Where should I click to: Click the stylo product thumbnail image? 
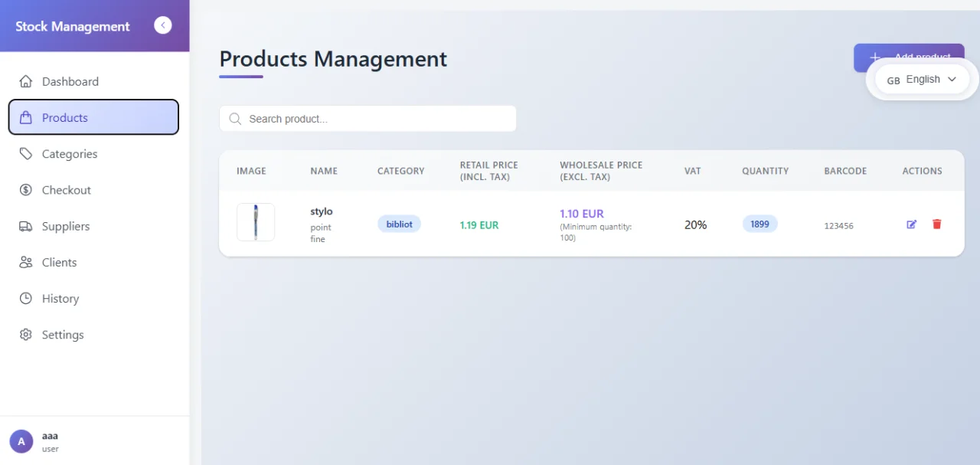click(256, 222)
